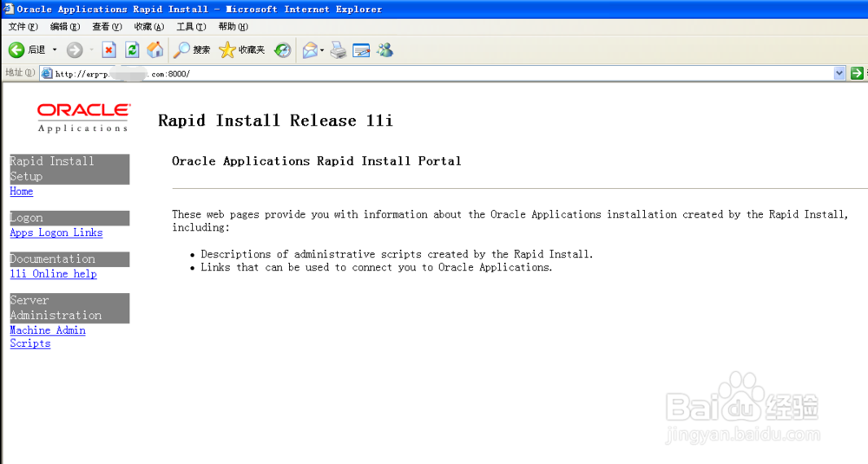Viewport: 868px width, 464px height.
Task: Open History with the clock arrow icon
Action: pyautogui.click(x=283, y=50)
